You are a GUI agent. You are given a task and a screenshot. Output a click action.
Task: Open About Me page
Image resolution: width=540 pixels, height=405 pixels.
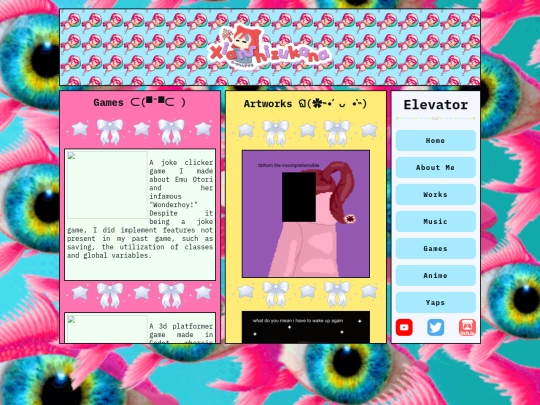[436, 167]
